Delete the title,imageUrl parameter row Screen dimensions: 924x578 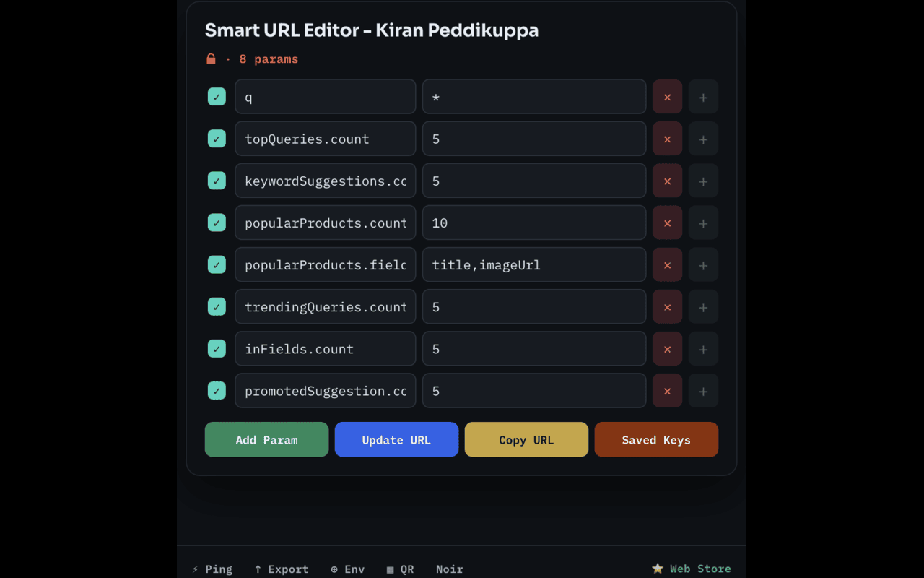point(667,264)
